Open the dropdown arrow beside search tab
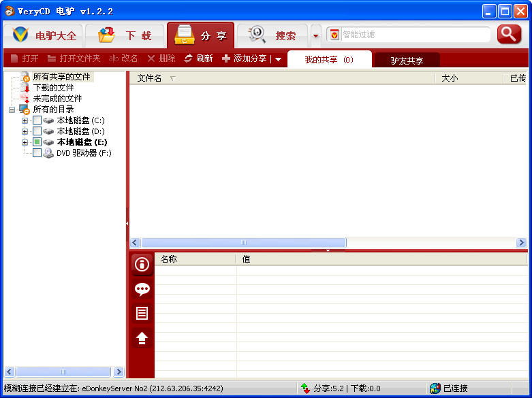The width and height of the screenshot is (532, 398). coord(315,35)
